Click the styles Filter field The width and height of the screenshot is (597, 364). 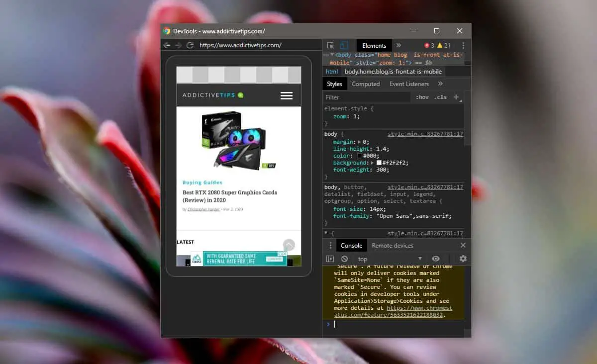coord(367,97)
